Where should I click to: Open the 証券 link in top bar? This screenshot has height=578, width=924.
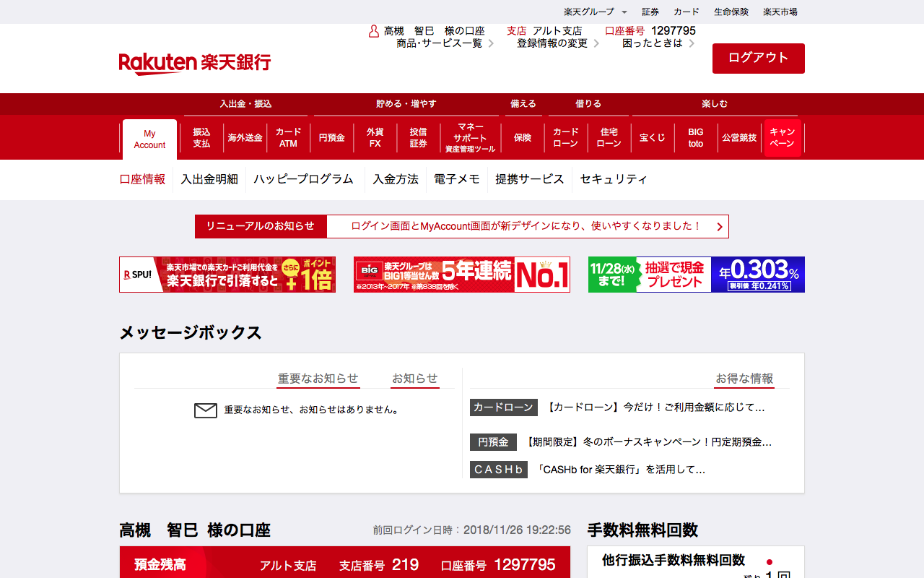(650, 12)
